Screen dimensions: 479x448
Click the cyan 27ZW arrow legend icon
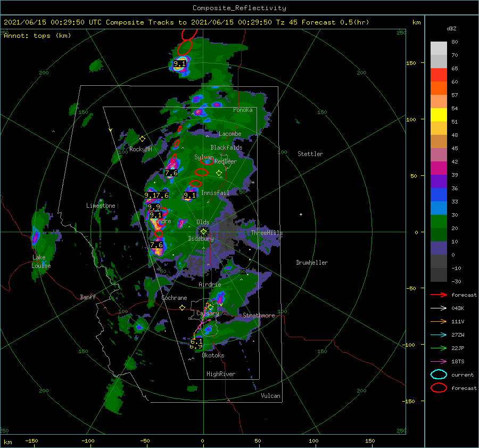click(x=439, y=335)
